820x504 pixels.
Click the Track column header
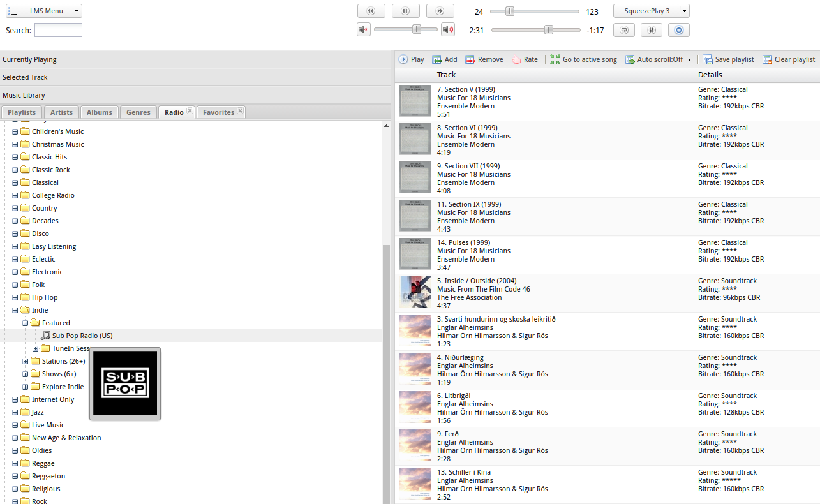pos(563,75)
